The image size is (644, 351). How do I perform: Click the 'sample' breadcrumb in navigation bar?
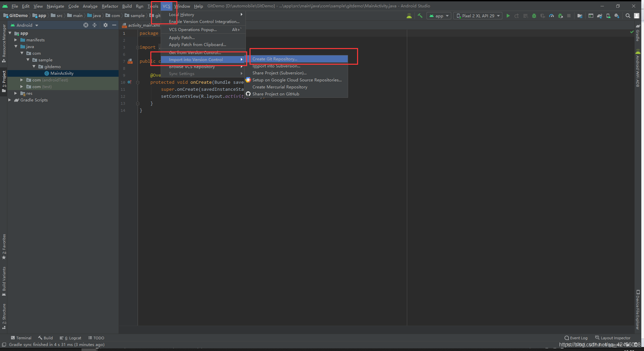pos(135,16)
